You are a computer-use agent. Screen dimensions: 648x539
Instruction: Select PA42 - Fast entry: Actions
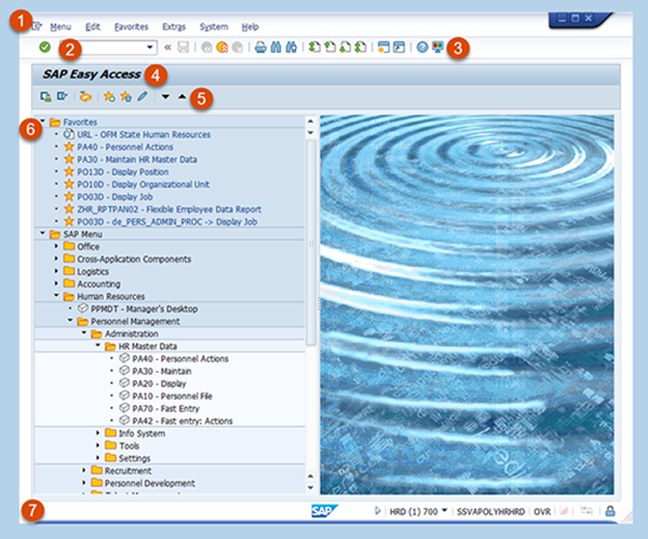[x=182, y=421]
